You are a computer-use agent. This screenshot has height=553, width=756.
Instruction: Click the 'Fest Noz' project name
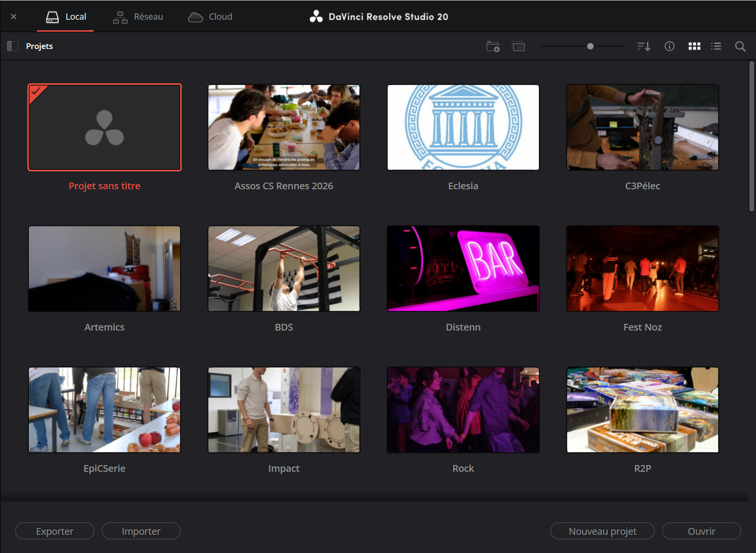click(643, 327)
